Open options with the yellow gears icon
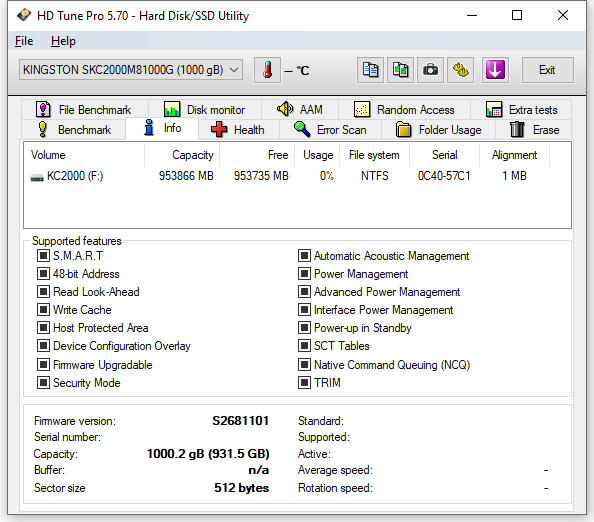Viewport: 594px width, 522px height. tap(461, 70)
